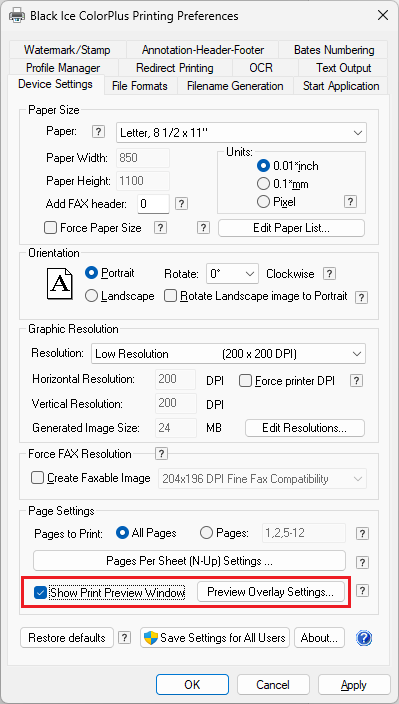Open the Watermark/Stamp tab
The image size is (399, 704).
tap(67, 50)
